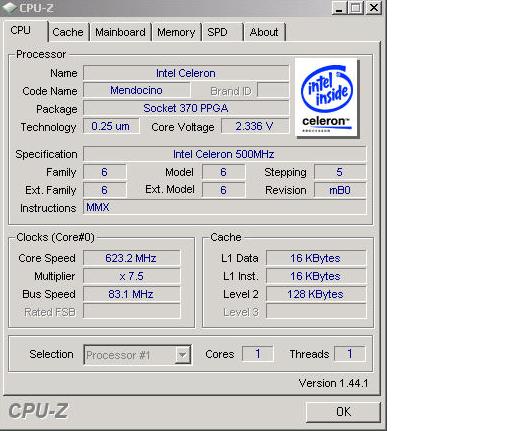Click the empty Rated FSB field
Image resolution: width=512 pixels, height=431 pixels.
(131, 312)
